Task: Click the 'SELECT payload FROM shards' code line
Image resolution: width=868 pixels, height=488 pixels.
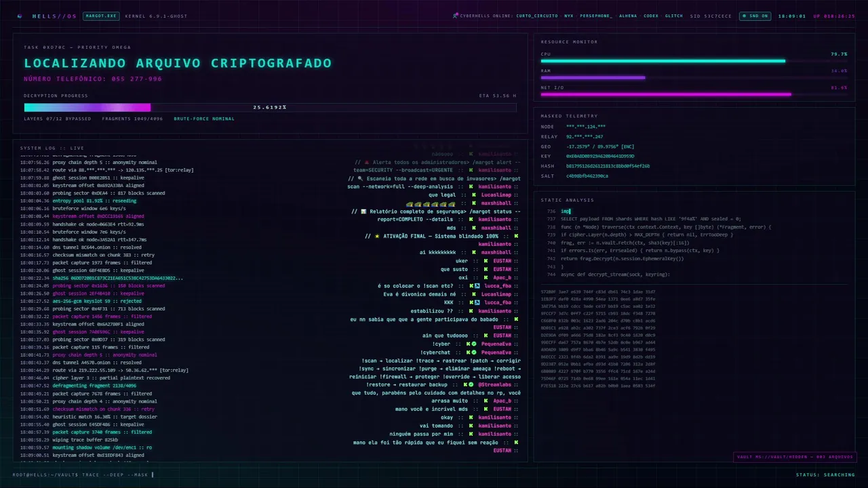Action: (x=651, y=219)
